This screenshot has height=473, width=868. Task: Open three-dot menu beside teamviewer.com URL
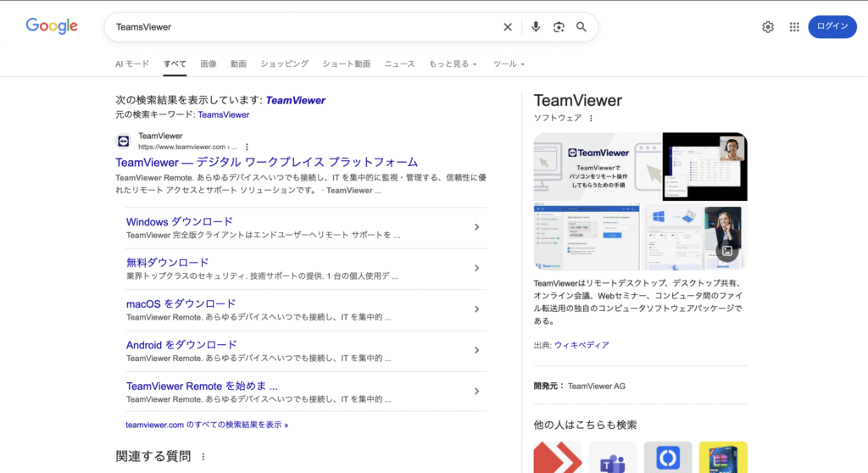[x=247, y=147]
